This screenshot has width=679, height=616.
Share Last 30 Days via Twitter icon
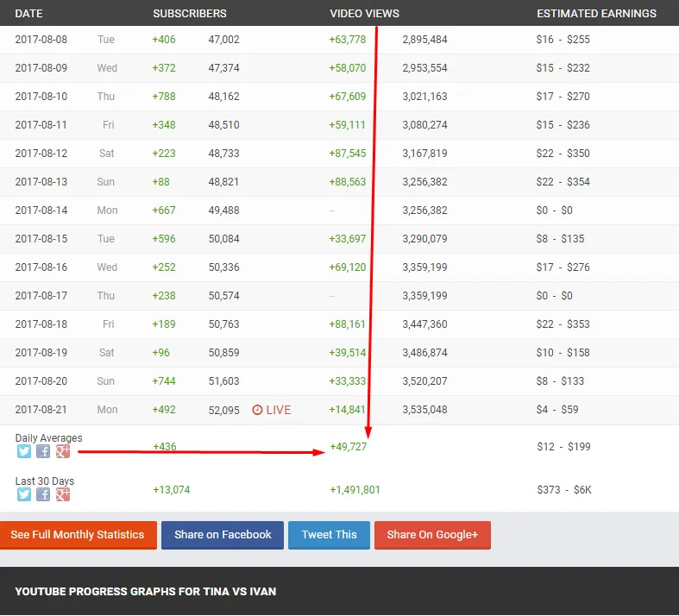click(24, 494)
